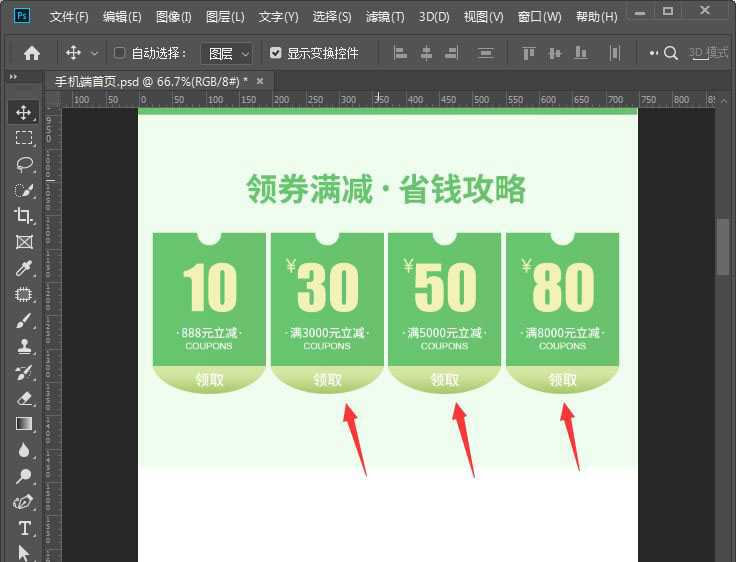Expand the Move tool preset picker arrow
The image size is (736, 562).
click(x=95, y=53)
